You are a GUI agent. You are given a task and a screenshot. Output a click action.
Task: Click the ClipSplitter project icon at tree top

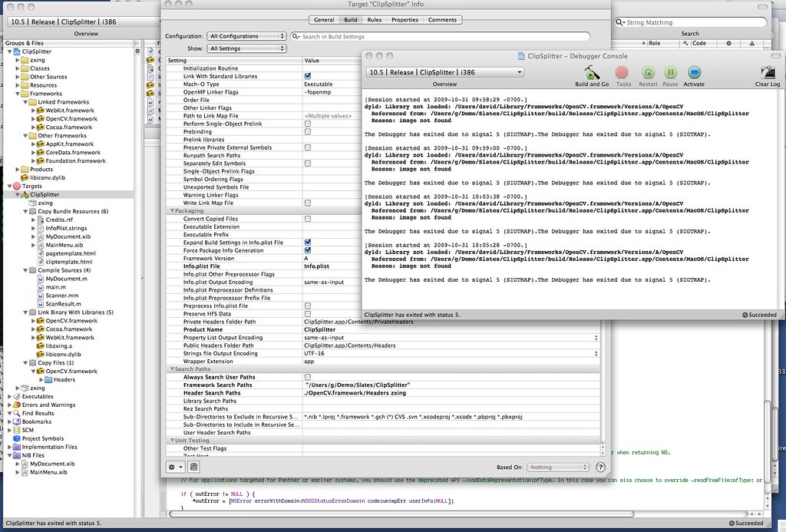pyautogui.click(x=17, y=51)
